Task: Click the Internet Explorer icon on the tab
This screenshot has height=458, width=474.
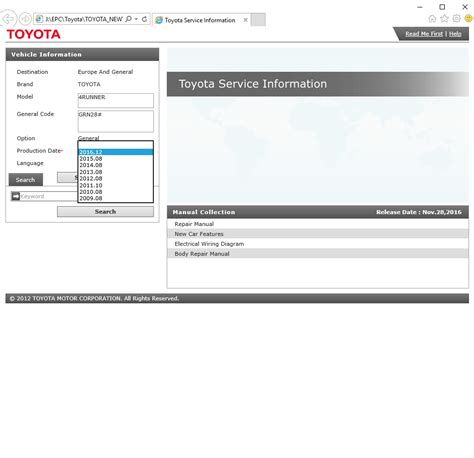Action: pyautogui.click(x=159, y=20)
